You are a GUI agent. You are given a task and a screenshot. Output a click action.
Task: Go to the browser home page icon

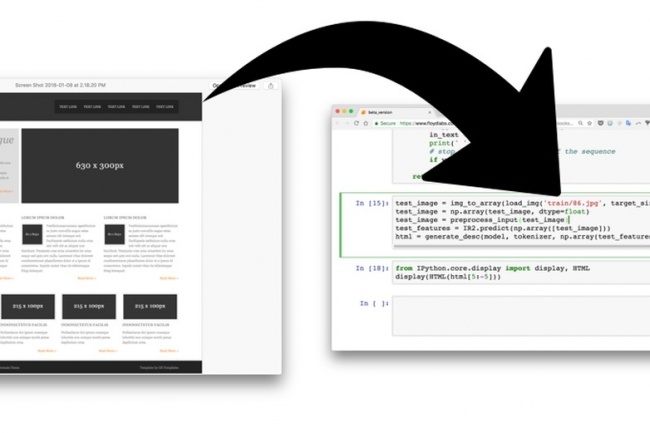tap(366, 123)
